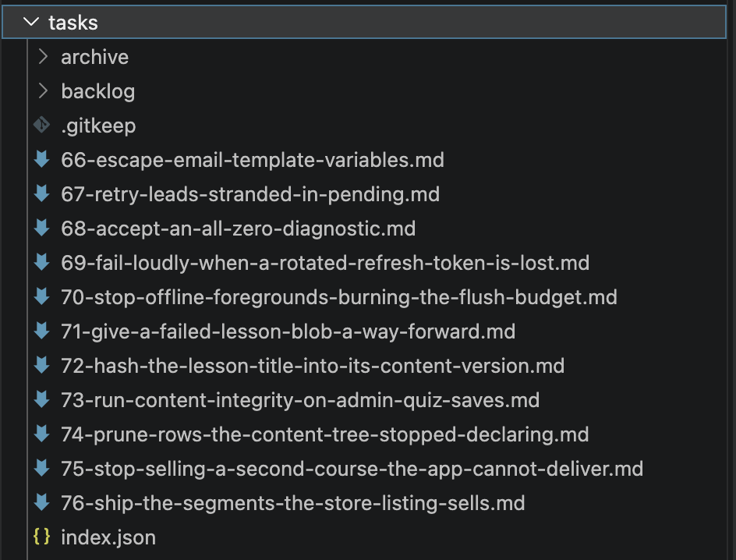Select 76-ship-the-segments-the-store-listing-sells.md
736x560 pixels.
(x=293, y=503)
